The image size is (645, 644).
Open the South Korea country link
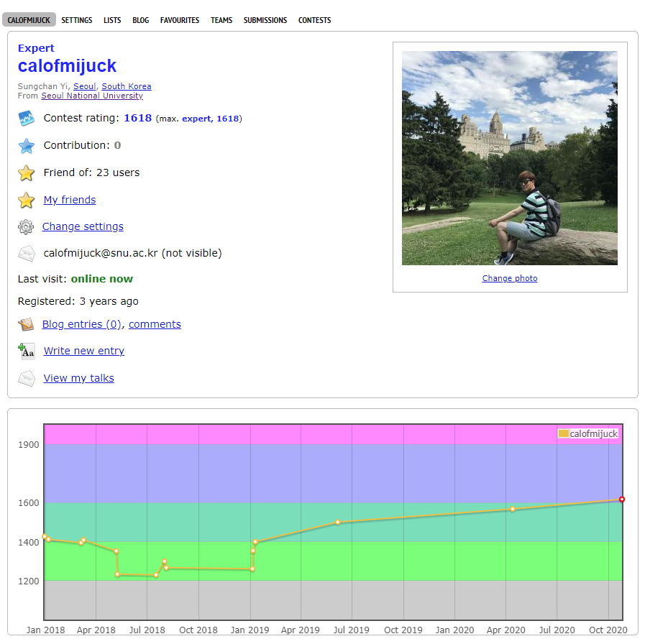pos(127,86)
